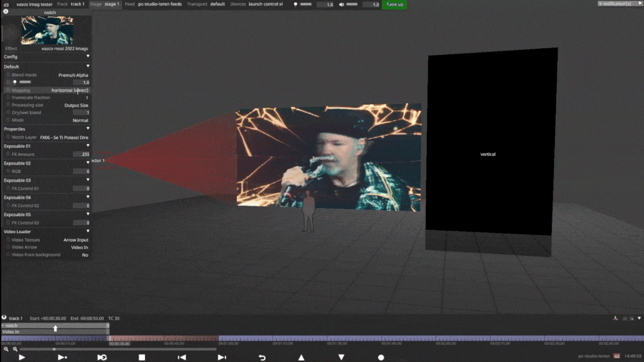The width and height of the screenshot is (644, 362).
Task: Adjust the master brightness slider in top bar
Action: [x=305, y=4]
